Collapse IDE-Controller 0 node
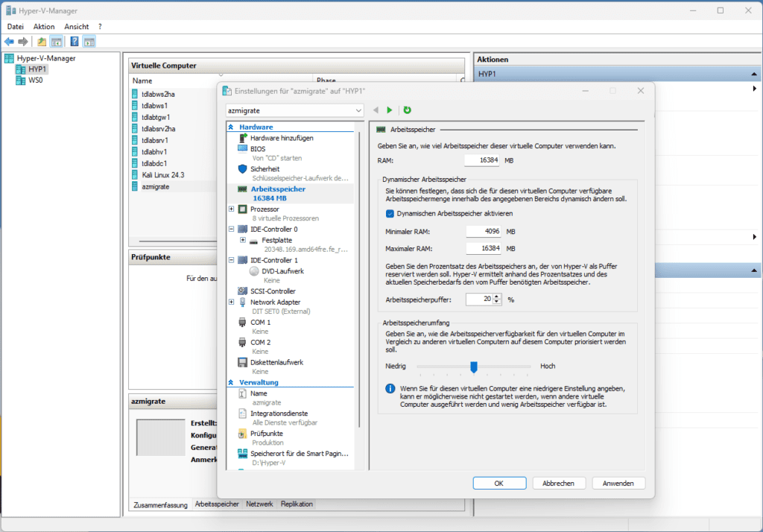This screenshot has width=763, height=532. click(232, 229)
